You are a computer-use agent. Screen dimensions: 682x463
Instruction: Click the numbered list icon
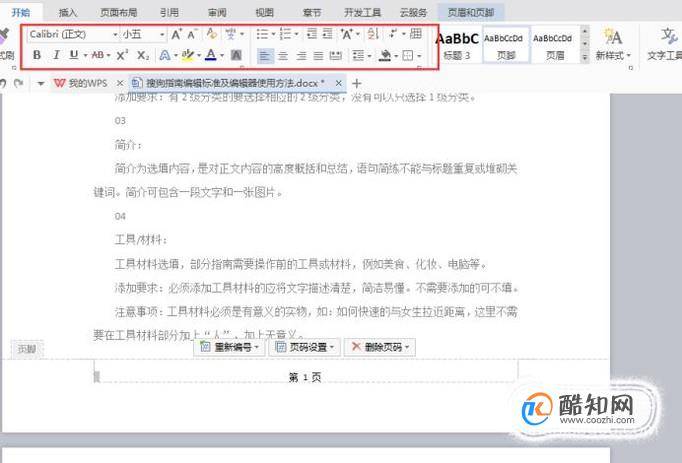point(285,34)
